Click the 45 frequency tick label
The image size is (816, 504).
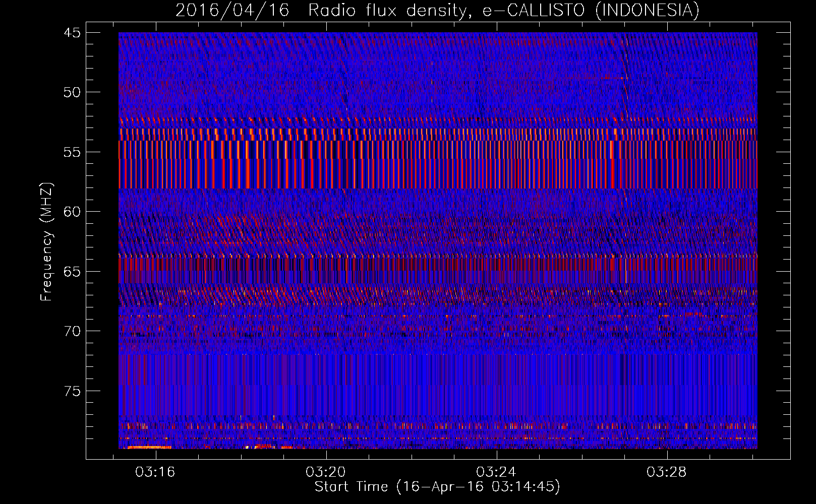coord(72,33)
